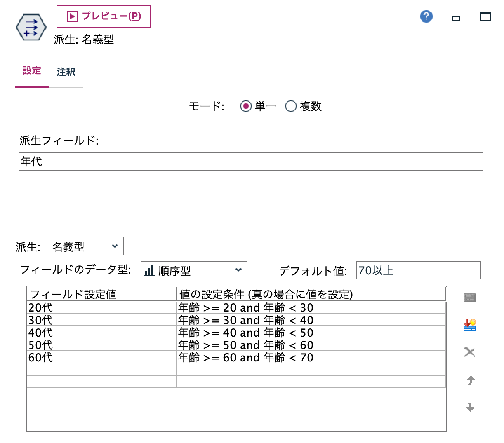The image size is (504, 443).
Task: Click the ordinal bar-chart measurement icon
Action: [149, 270]
